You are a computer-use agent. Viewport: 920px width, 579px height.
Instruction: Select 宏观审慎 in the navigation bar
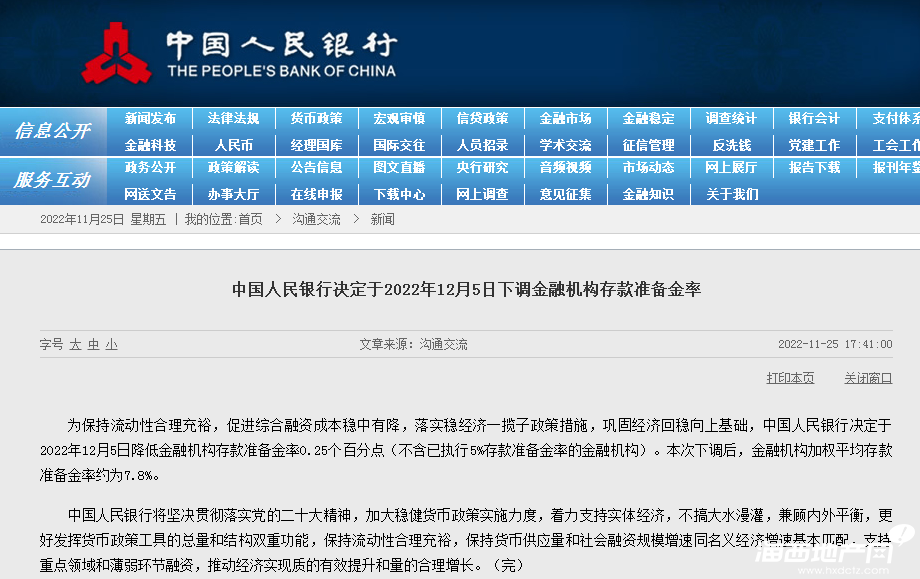click(x=400, y=118)
